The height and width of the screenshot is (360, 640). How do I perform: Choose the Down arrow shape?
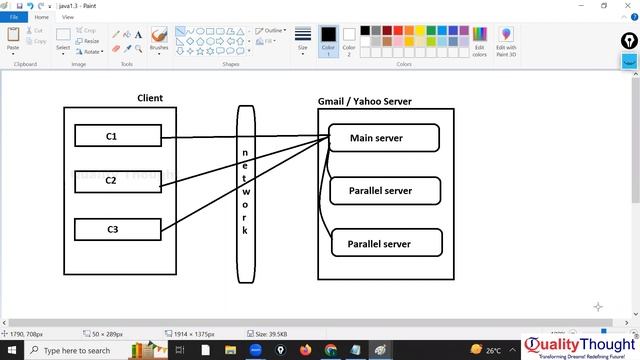[x=180, y=51]
